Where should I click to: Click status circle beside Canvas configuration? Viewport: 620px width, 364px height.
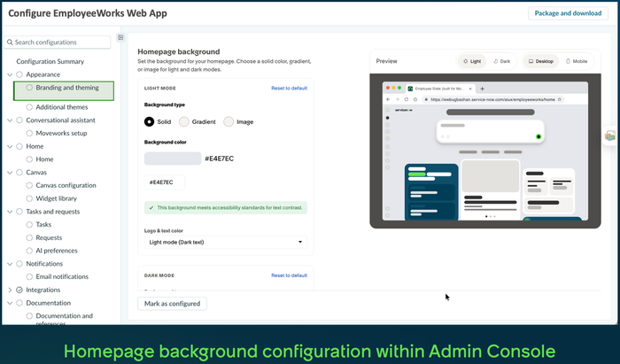tap(29, 185)
